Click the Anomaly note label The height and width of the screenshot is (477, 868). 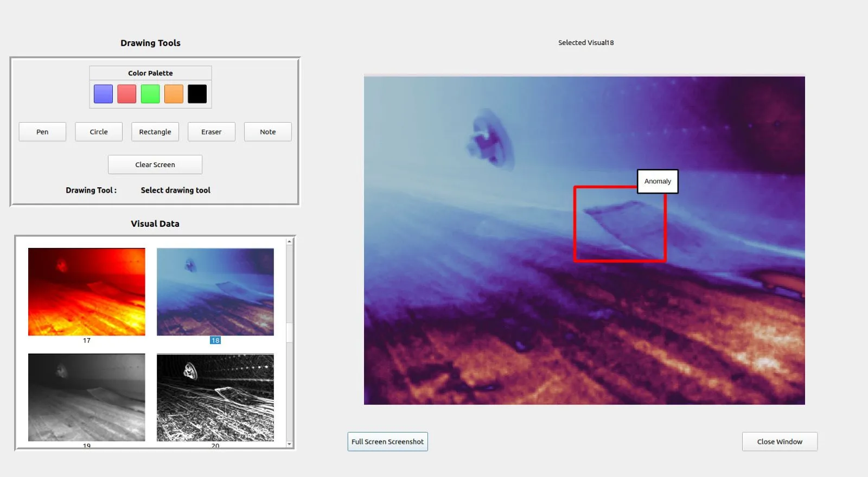(658, 181)
